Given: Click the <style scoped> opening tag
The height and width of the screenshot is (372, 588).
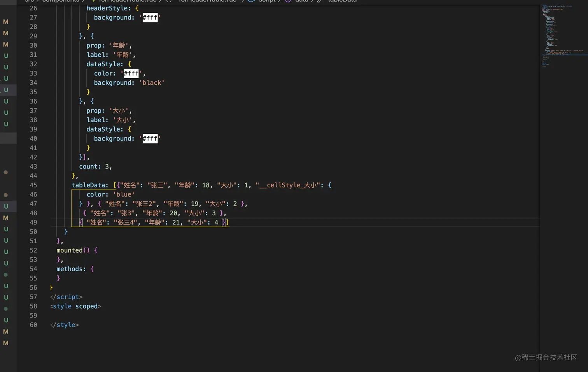Looking at the screenshot, I should (x=75, y=306).
